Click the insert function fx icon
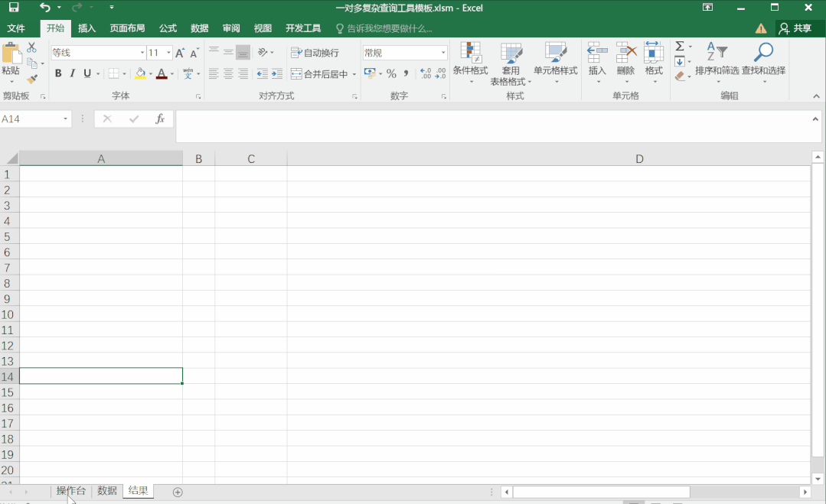826x504 pixels. coord(160,119)
